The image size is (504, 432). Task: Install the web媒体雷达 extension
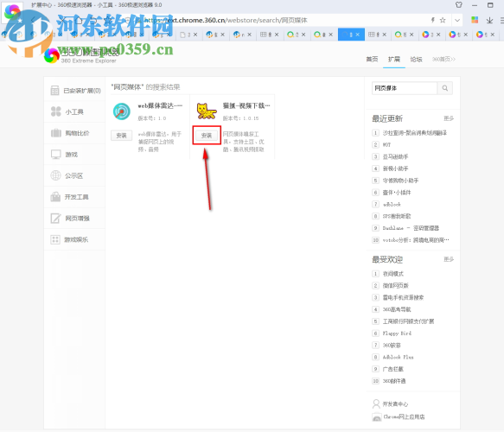(122, 136)
